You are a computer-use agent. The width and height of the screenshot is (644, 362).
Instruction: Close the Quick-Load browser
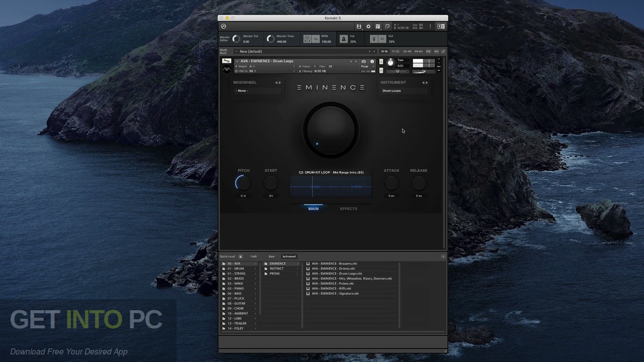pos(443,256)
